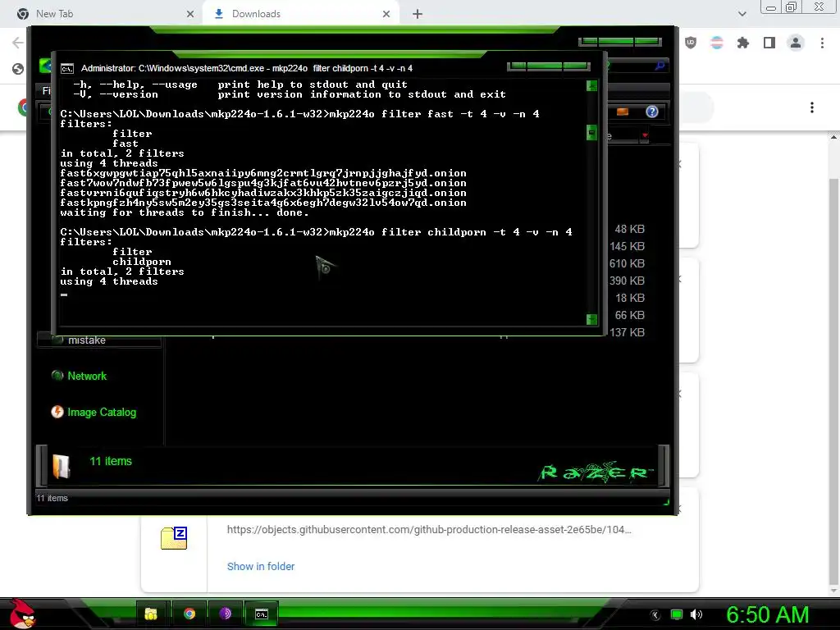Image resolution: width=840 pixels, height=630 pixels.
Task: Close the New Tab tab
Action: (x=190, y=14)
